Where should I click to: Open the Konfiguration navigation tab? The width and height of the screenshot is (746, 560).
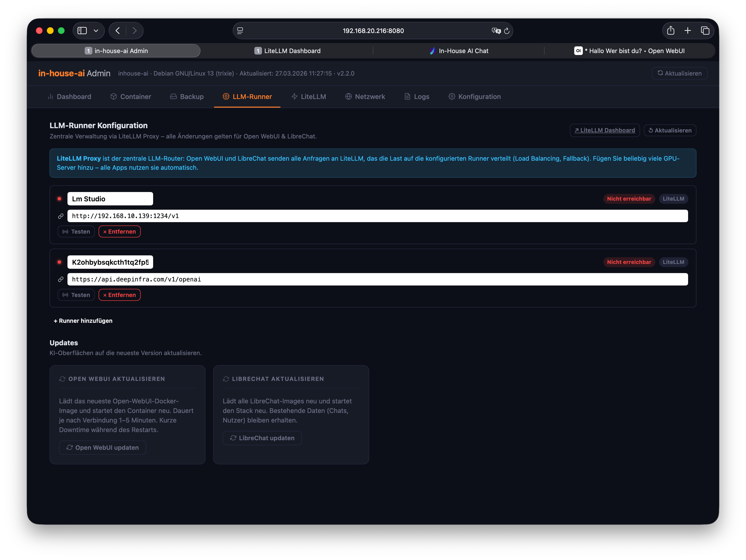[x=474, y=97]
